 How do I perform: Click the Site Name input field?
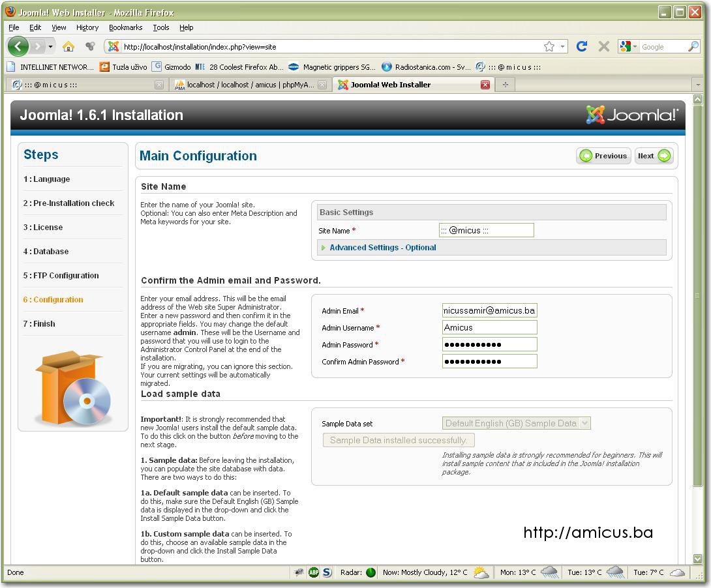[x=486, y=230]
